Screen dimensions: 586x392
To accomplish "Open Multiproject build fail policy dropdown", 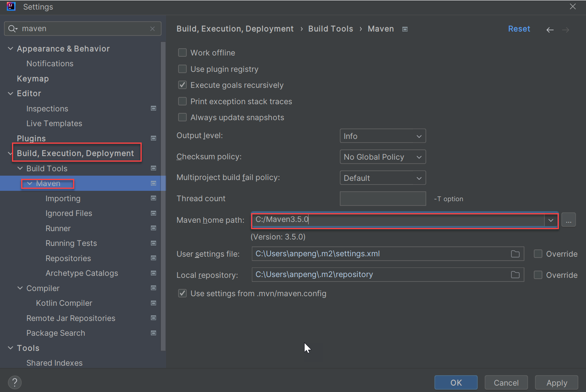I will click(383, 178).
